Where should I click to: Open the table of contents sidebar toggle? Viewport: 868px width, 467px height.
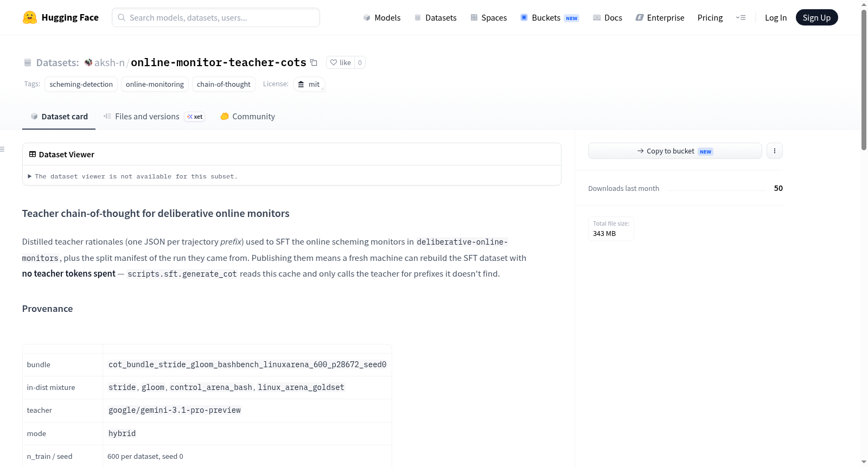(x=2, y=149)
